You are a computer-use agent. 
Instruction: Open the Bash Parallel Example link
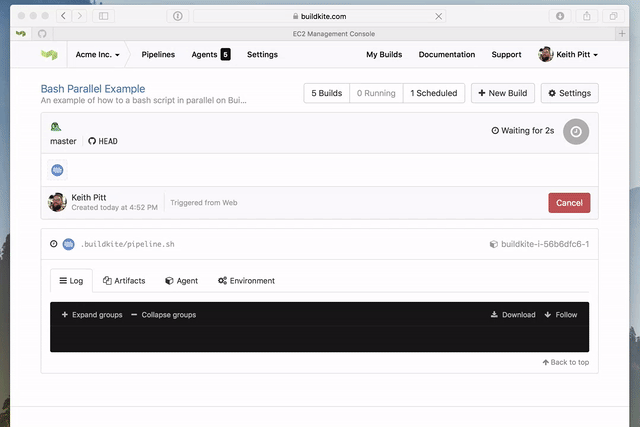pos(93,89)
